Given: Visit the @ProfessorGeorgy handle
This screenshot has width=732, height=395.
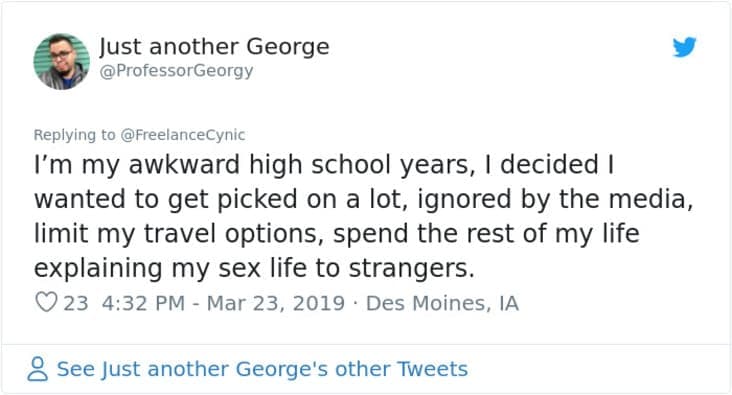Looking at the screenshot, I should 176,71.
